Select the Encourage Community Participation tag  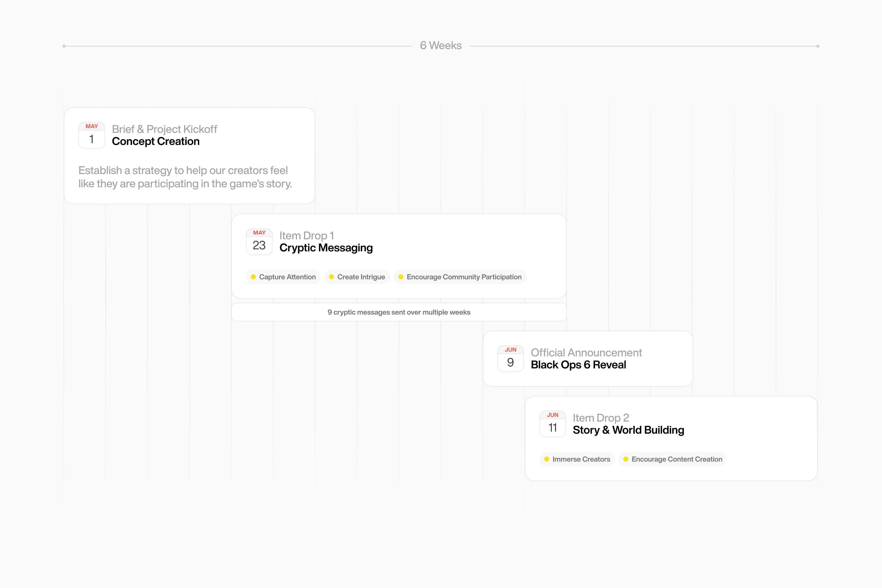click(x=460, y=277)
